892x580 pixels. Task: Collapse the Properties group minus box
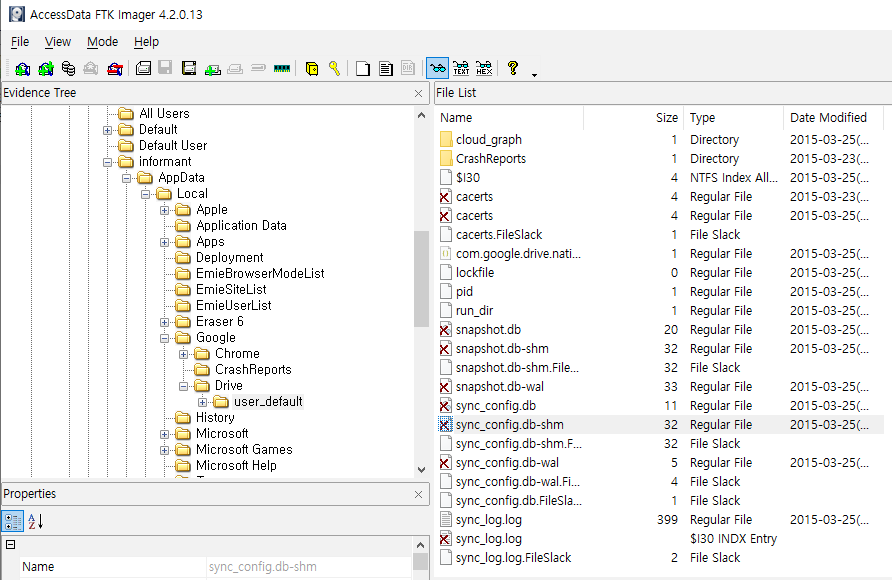(10, 545)
